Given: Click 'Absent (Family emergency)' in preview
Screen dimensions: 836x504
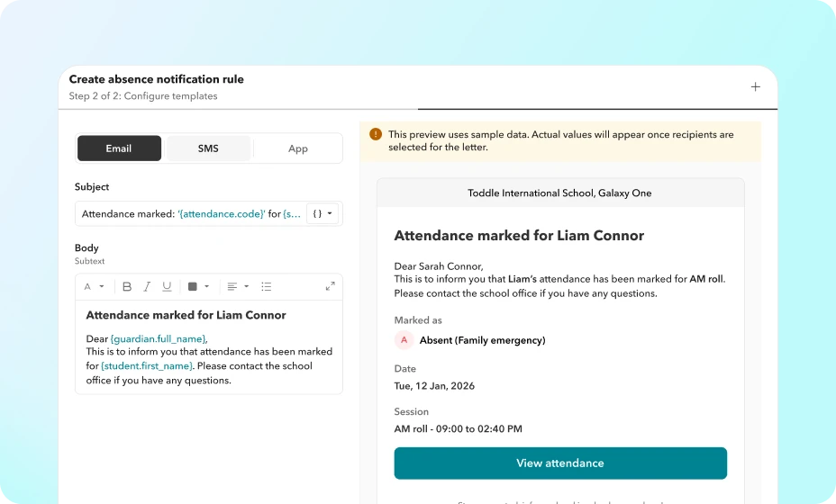Looking at the screenshot, I should coord(483,340).
